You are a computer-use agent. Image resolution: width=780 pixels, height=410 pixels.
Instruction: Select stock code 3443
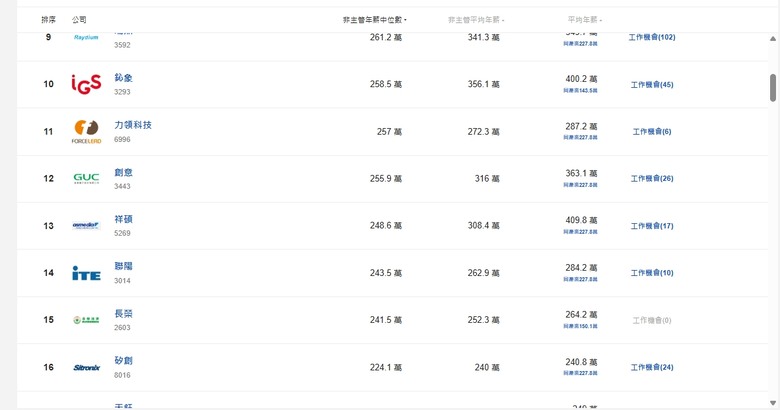(x=122, y=186)
